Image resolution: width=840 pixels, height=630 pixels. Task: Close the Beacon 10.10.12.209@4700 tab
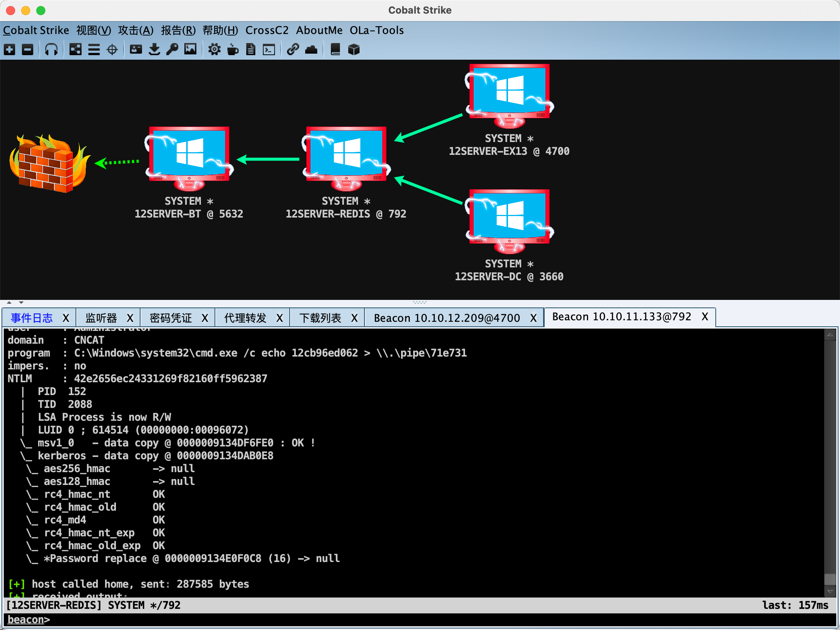(533, 318)
